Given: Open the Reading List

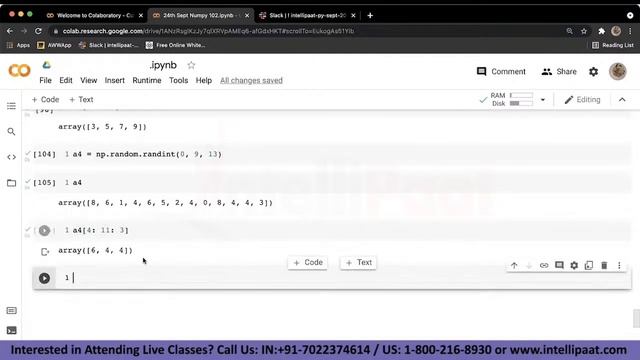Looking at the screenshot, I should pos(613,45).
